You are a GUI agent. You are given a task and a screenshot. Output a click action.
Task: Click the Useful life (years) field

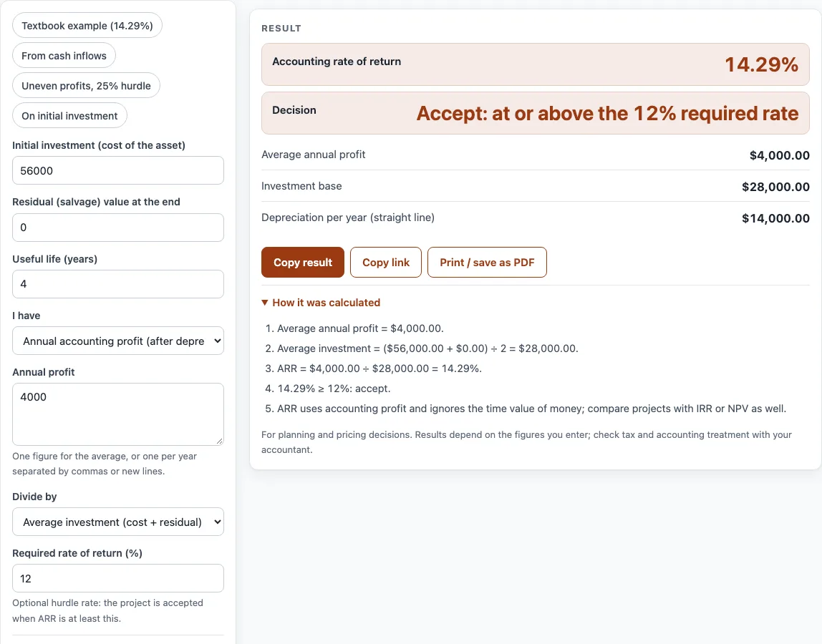tap(118, 284)
